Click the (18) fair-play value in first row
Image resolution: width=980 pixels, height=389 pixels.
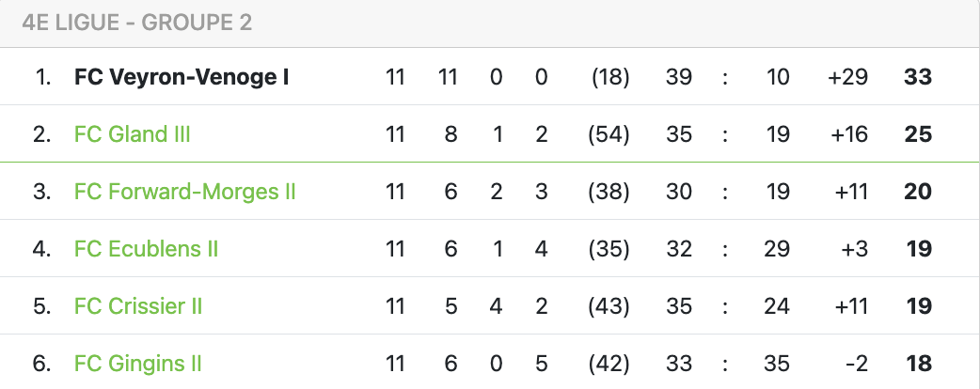pyautogui.click(x=609, y=77)
